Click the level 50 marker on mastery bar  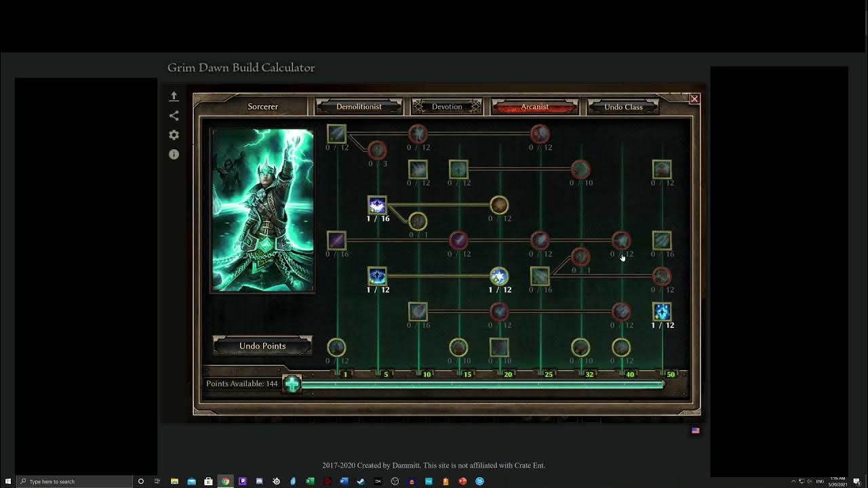point(671,374)
